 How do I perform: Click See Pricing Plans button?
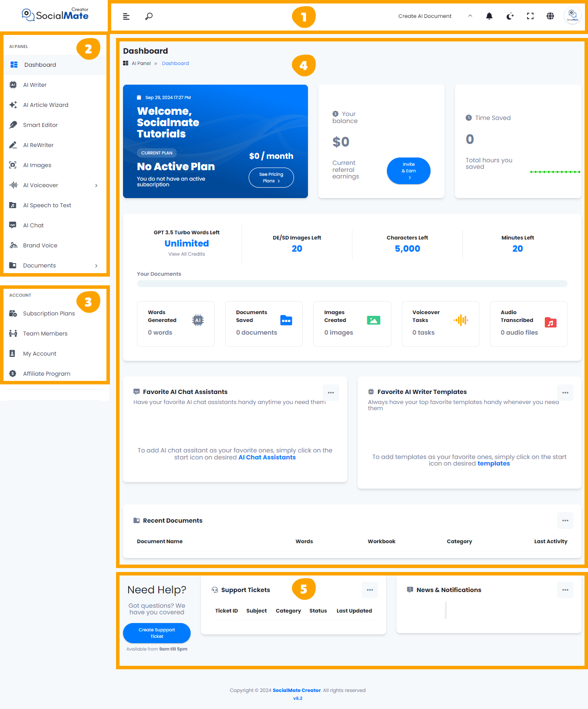(271, 178)
